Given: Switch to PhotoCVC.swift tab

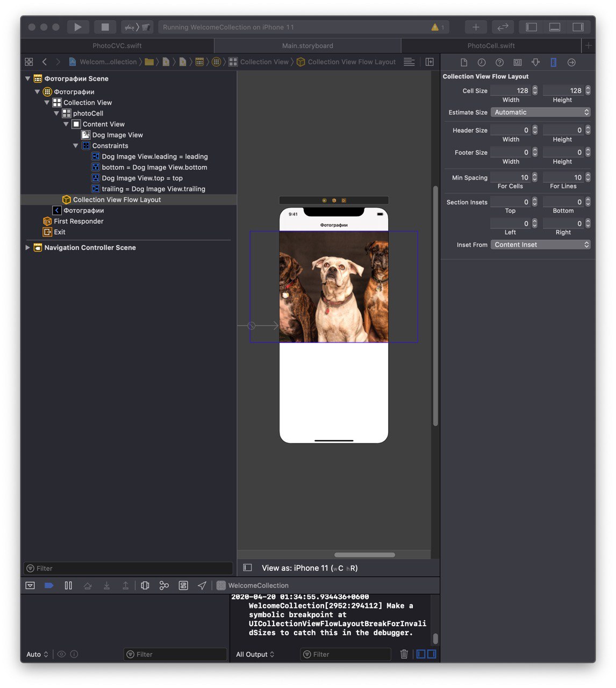Looking at the screenshot, I should 117,46.
